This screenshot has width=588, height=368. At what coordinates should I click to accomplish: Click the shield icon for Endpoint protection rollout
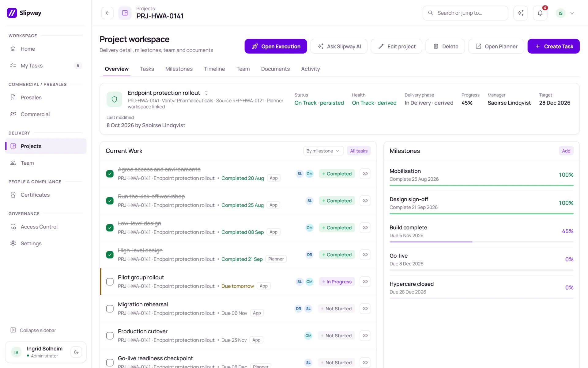pos(114,99)
